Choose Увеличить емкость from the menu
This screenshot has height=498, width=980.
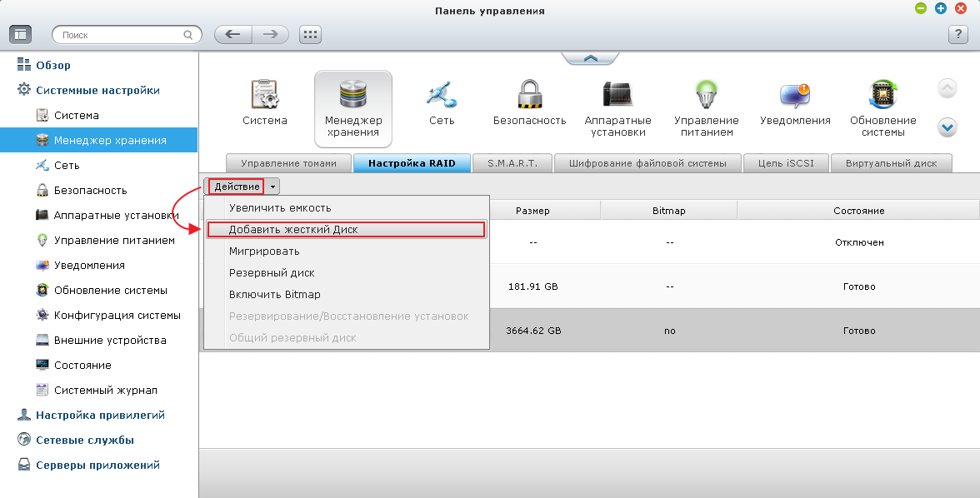[x=347, y=208]
